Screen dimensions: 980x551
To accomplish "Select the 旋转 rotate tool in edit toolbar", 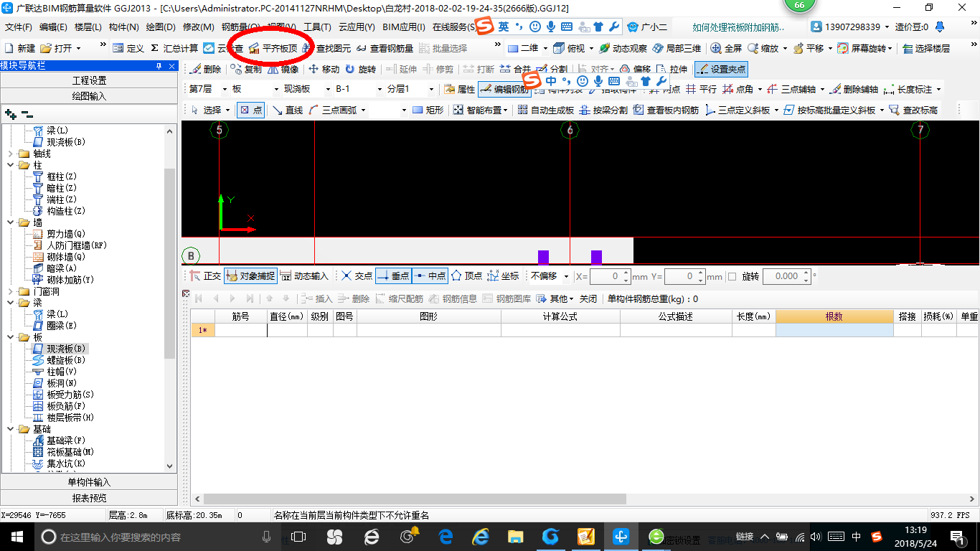I will (x=360, y=69).
